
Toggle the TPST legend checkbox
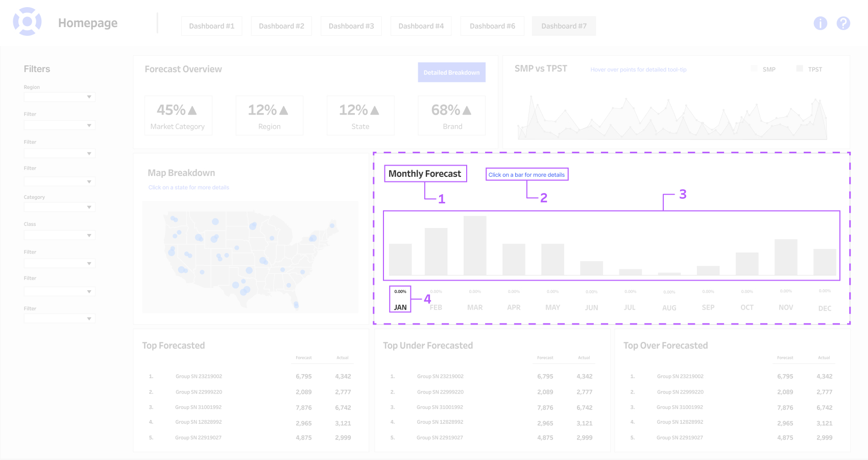[800, 68]
